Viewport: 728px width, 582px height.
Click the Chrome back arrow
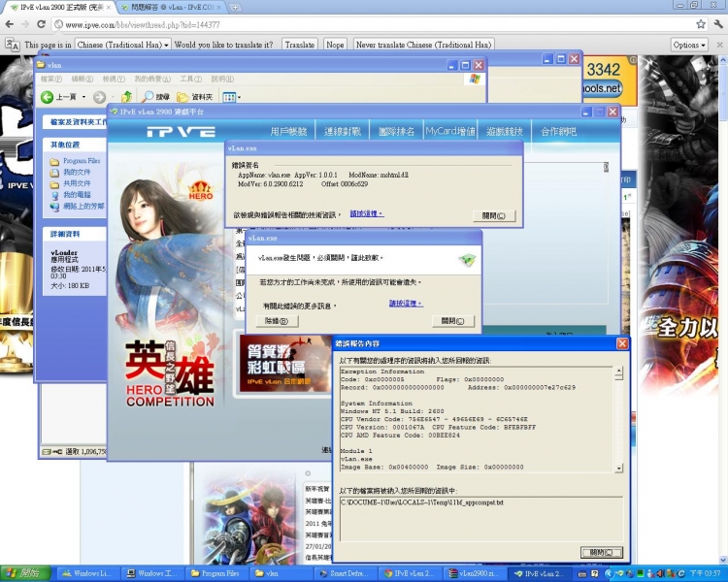(9, 24)
